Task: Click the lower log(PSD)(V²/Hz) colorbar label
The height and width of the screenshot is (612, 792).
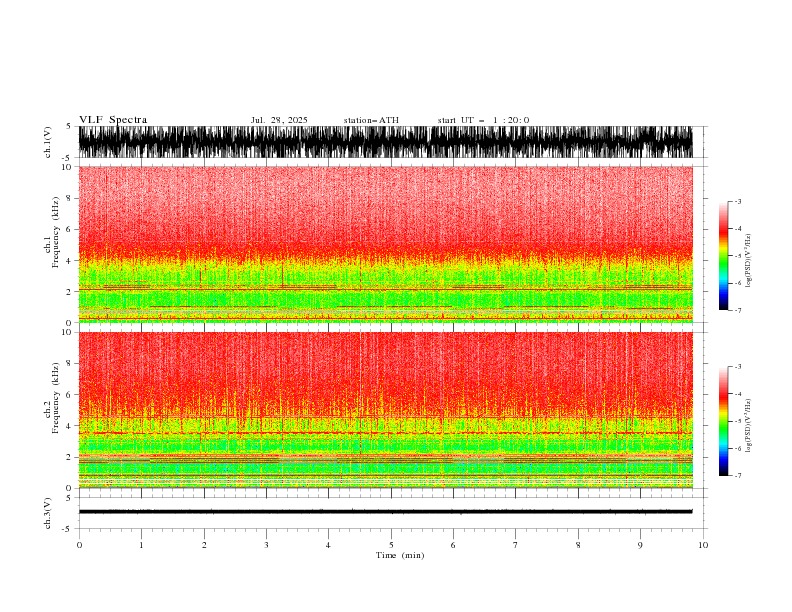Action: [x=748, y=426]
